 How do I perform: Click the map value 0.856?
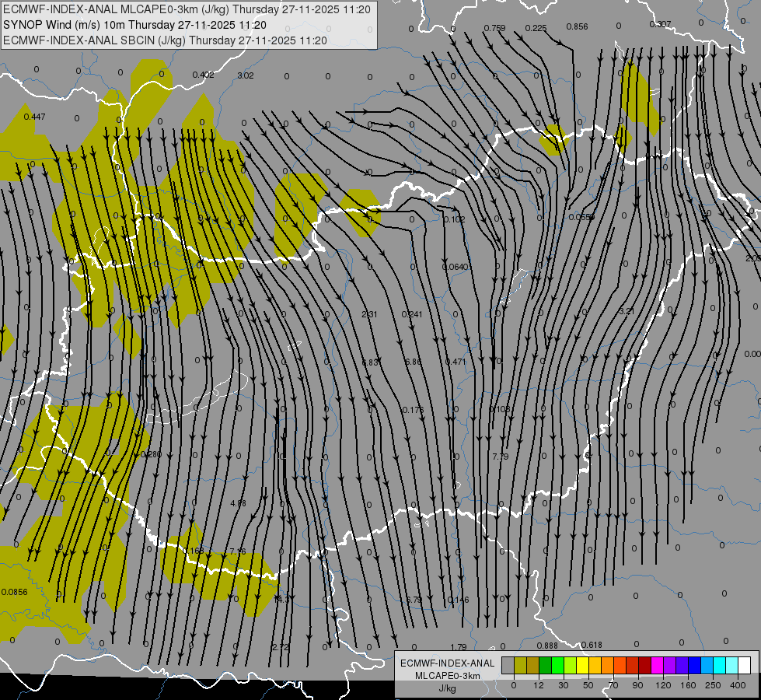pyautogui.click(x=577, y=26)
